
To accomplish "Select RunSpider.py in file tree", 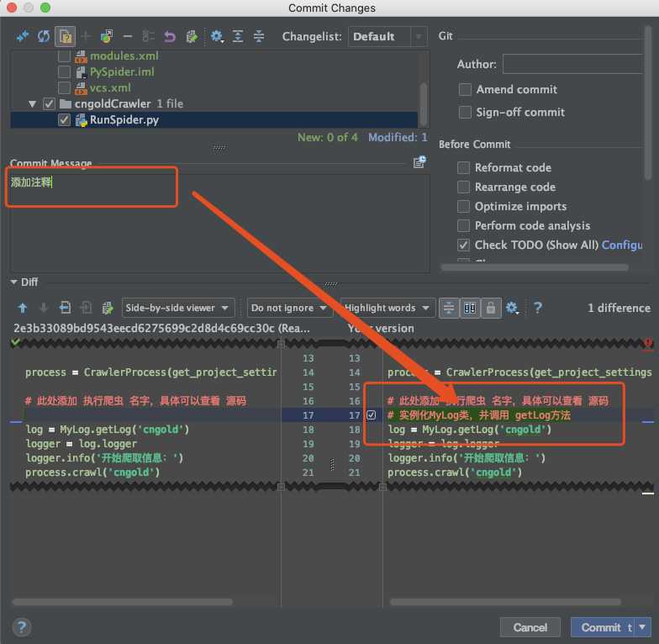I will (x=214, y=120).
